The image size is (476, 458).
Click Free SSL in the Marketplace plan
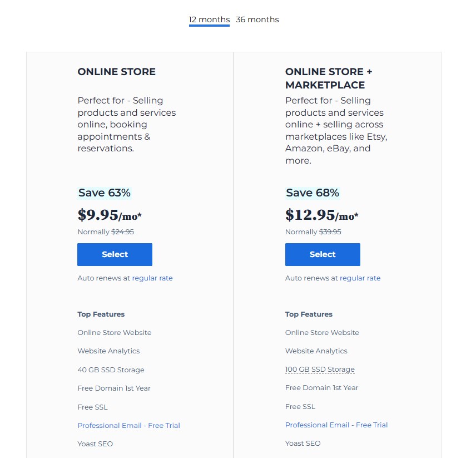pyautogui.click(x=300, y=407)
